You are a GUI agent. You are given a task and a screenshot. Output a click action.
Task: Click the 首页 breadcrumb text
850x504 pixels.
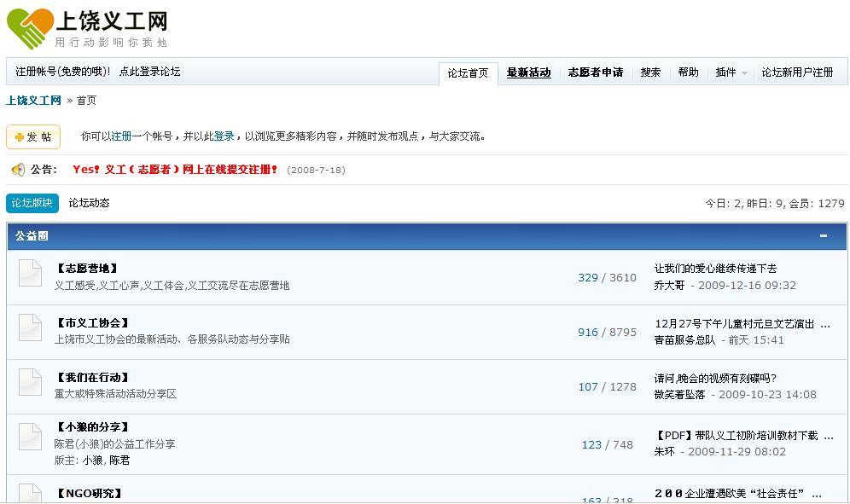pyautogui.click(x=86, y=101)
